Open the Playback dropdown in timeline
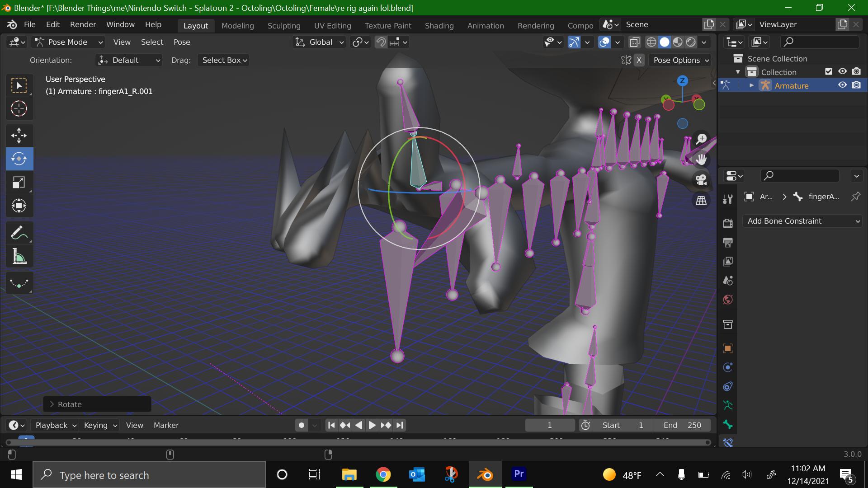Screen dimensions: 868x488 56,425
